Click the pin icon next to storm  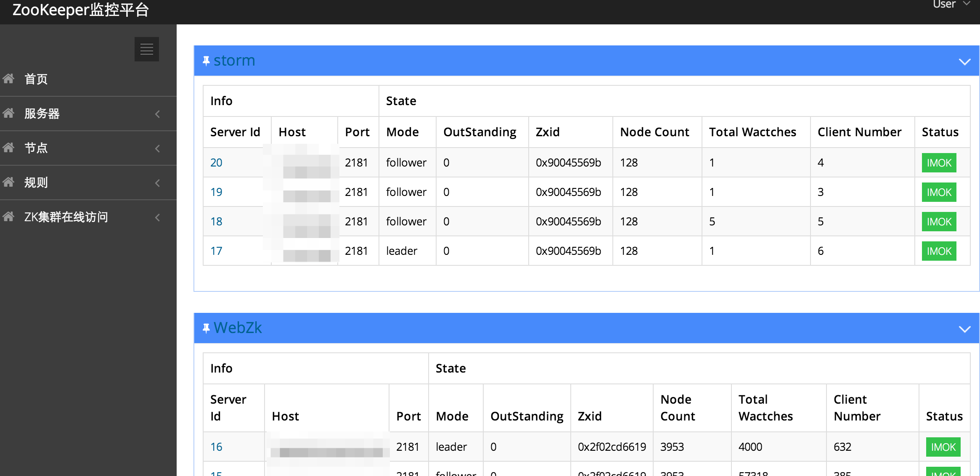coord(206,61)
